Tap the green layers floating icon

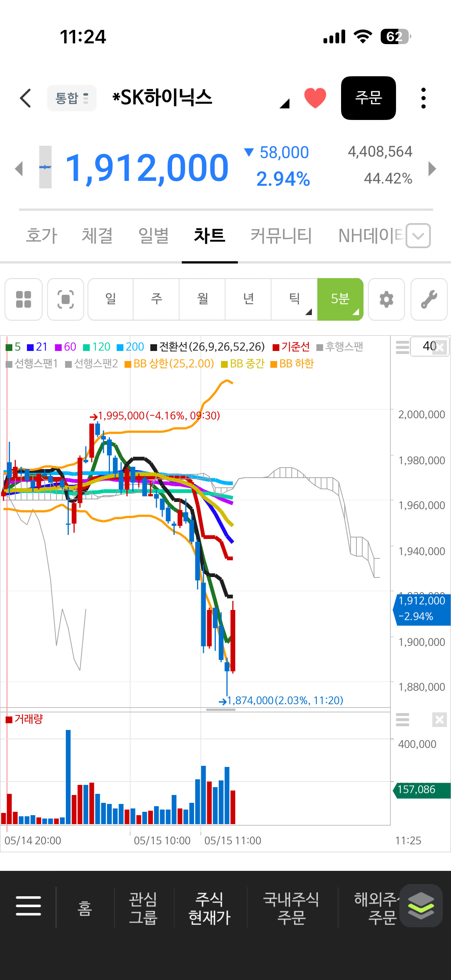(421, 905)
